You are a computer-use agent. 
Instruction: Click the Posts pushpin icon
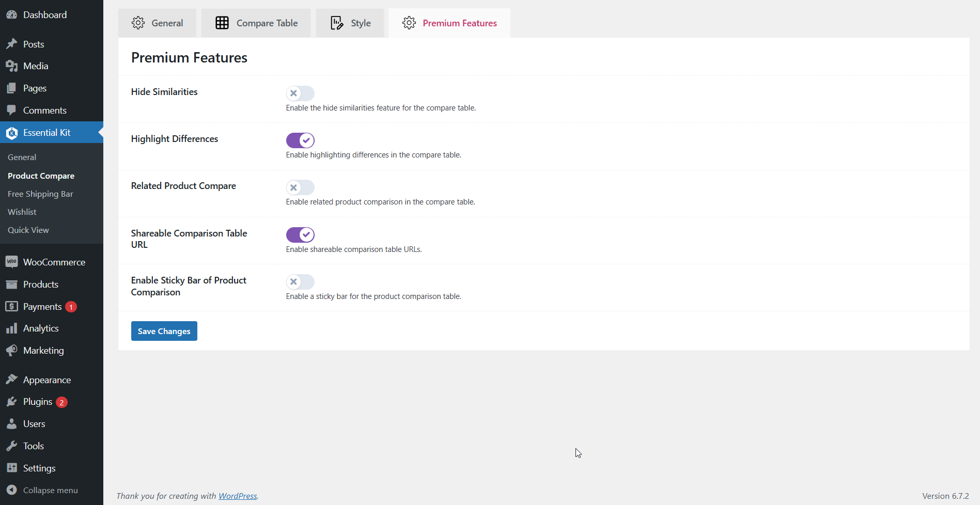(11, 44)
